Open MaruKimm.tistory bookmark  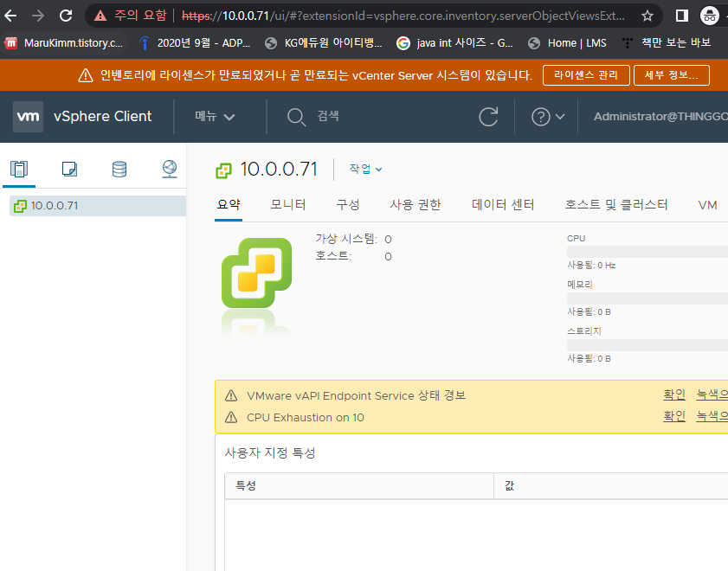65,43
